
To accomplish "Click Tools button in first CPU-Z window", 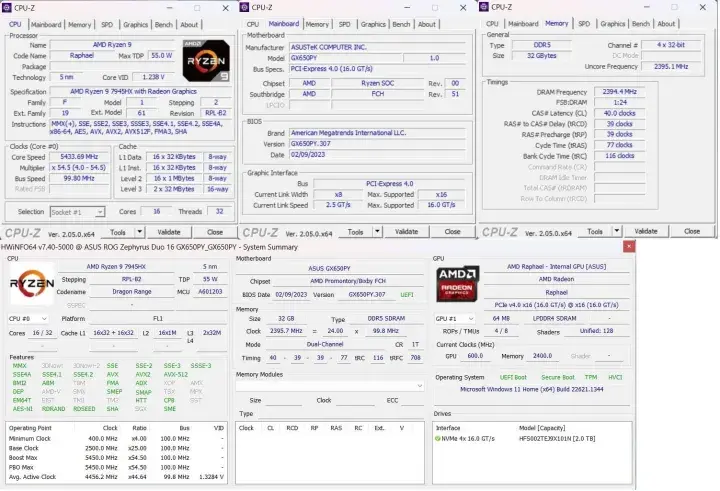I will coord(118,232).
